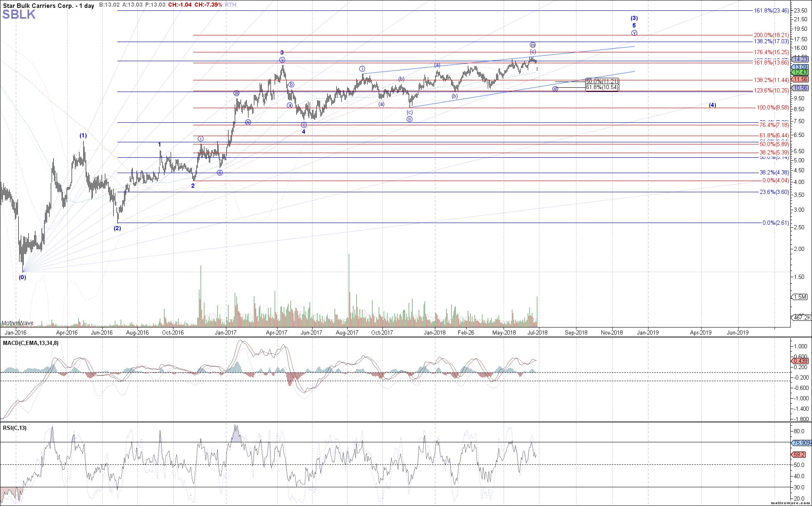Click the CH:-1.04 change value

[x=180, y=5]
